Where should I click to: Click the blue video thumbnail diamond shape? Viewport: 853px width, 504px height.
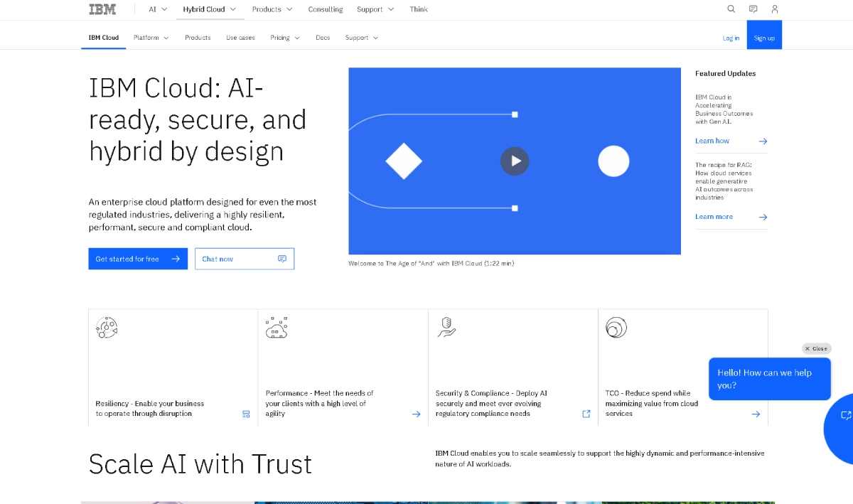coord(404,161)
